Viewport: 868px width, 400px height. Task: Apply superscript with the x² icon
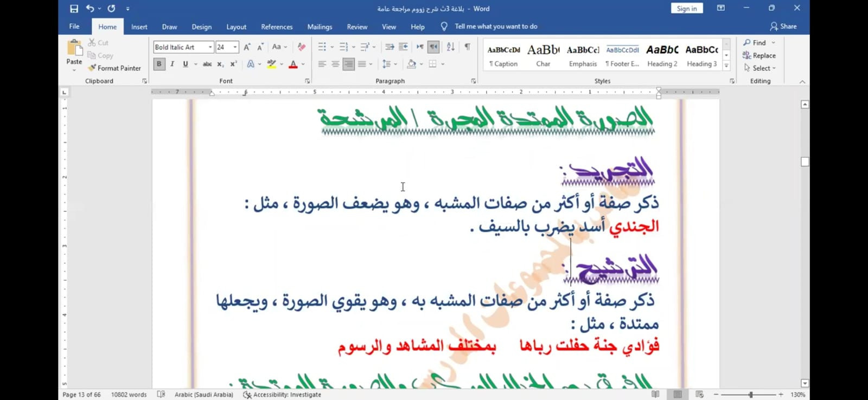233,64
